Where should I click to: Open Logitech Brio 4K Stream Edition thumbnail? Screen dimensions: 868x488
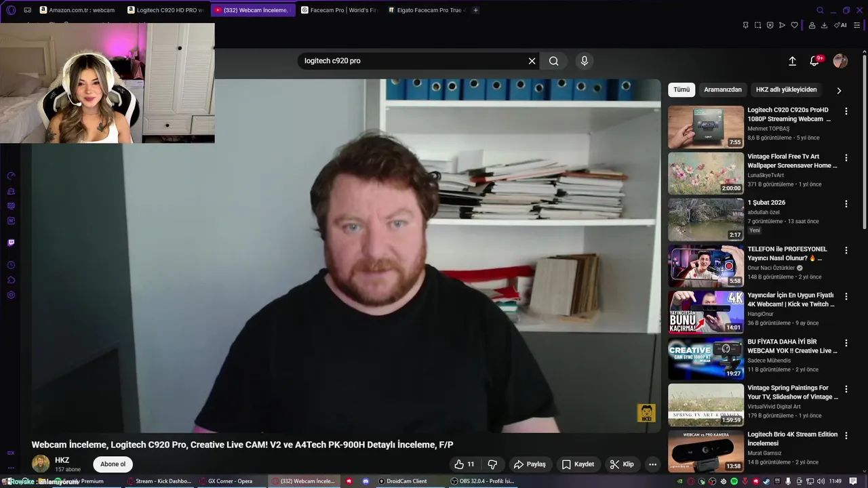tap(706, 451)
